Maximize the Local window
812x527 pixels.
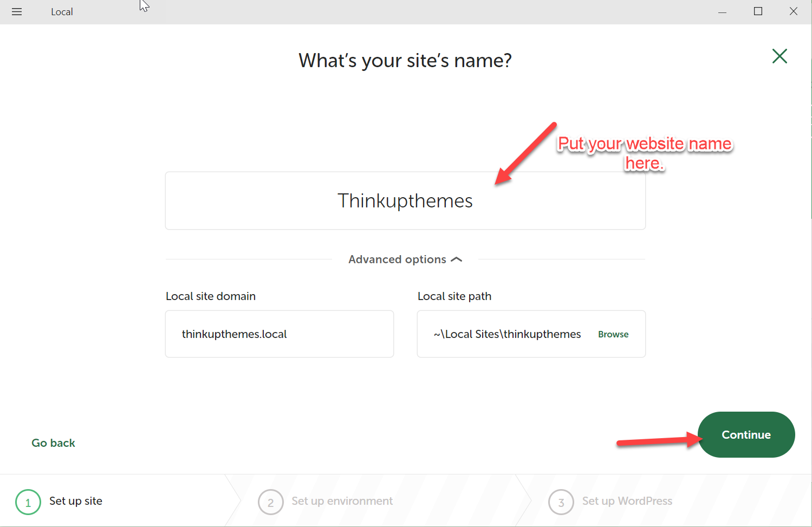(x=758, y=11)
